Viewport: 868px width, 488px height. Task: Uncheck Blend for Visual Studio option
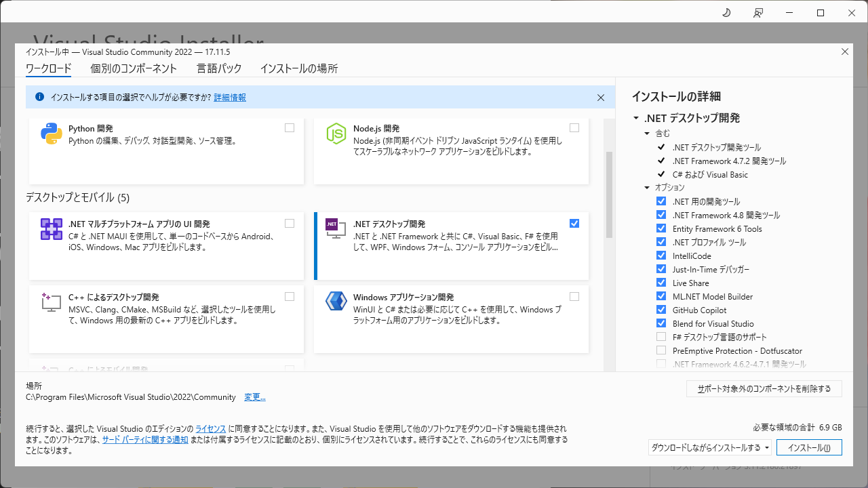pyautogui.click(x=661, y=323)
